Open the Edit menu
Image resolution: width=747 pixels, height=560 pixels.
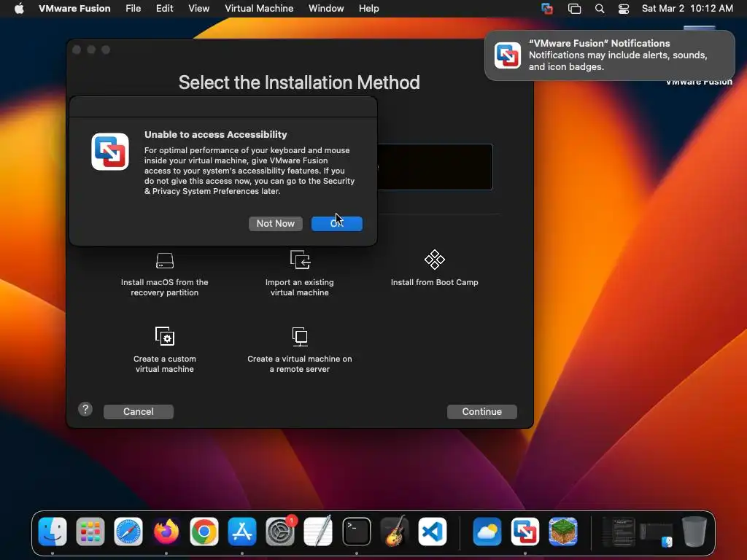(164, 9)
